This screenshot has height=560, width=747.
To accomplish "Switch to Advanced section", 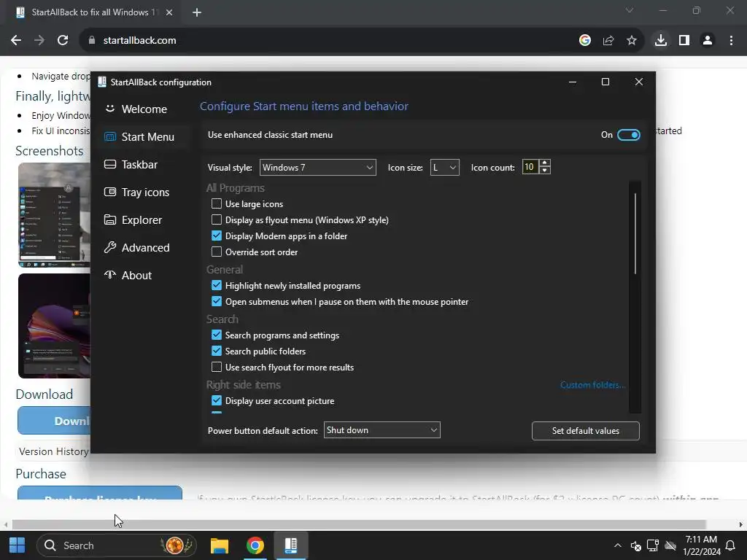I will tap(145, 247).
